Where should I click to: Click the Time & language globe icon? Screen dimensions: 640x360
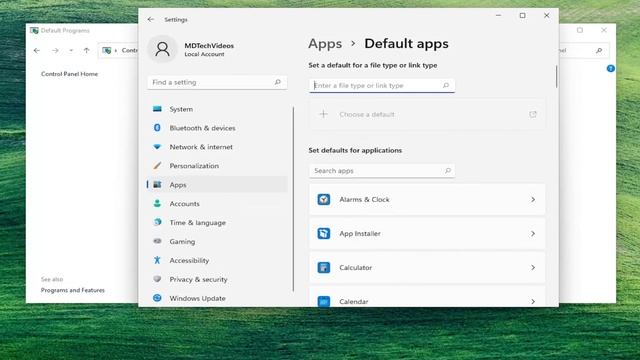click(x=157, y=222)
